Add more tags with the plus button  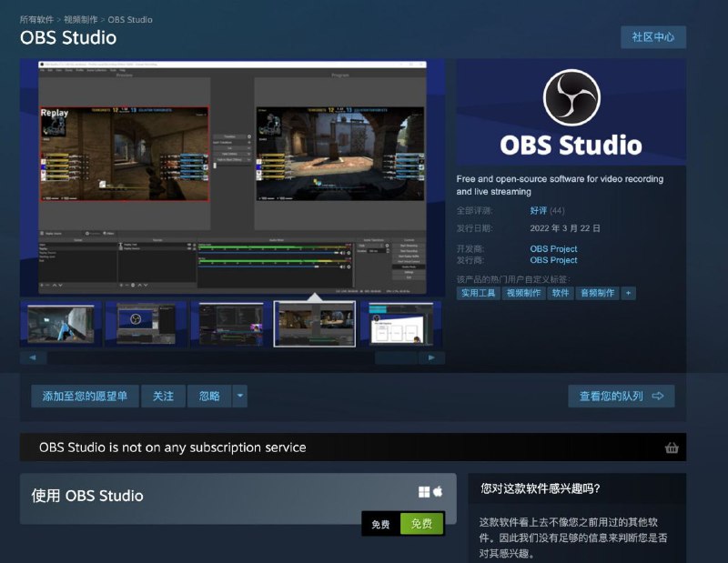coord(628,293)
